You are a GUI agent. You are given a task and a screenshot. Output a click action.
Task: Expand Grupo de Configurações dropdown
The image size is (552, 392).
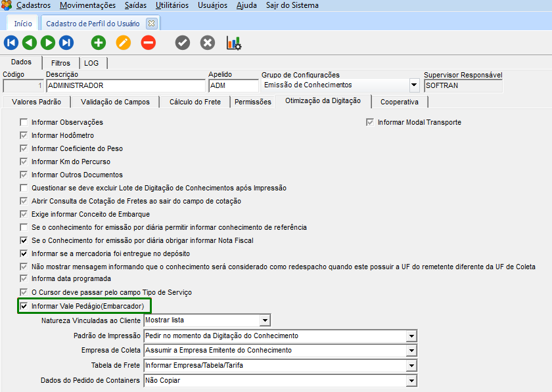[x=414, y=85]
